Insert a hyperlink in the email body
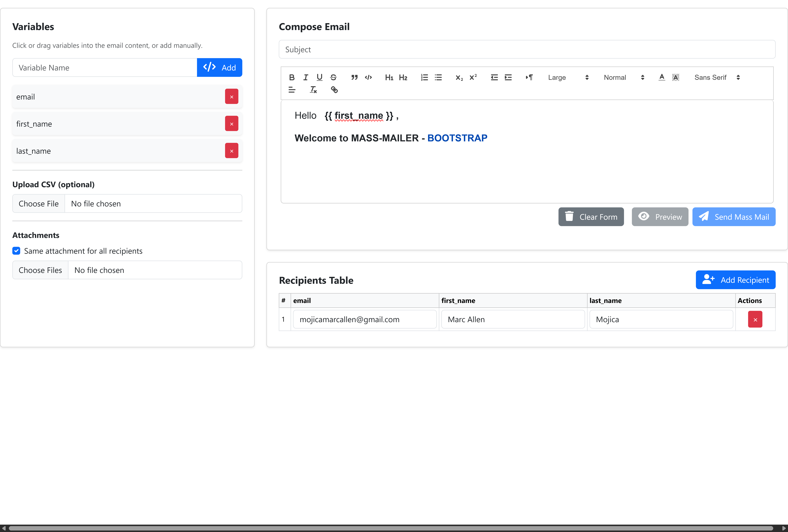788x532 pixels. click(334, 90)
